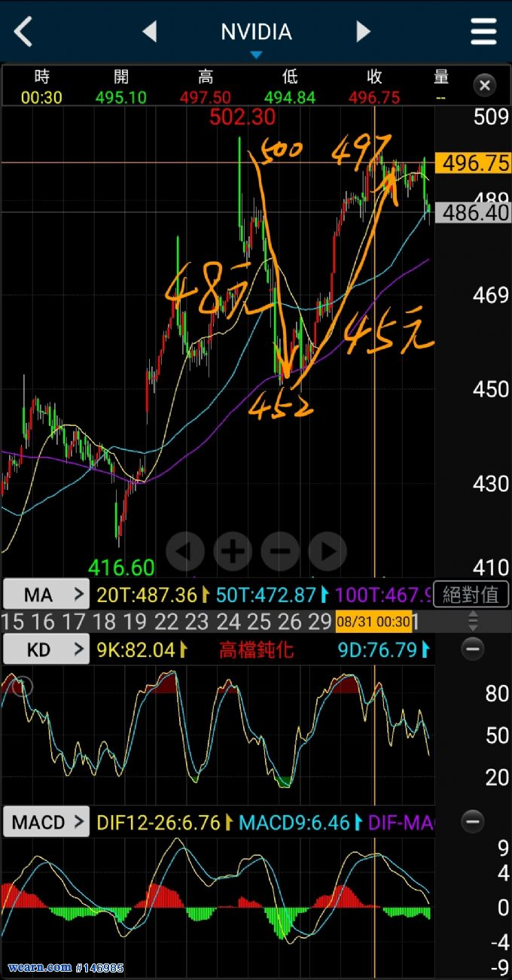Screen dimensions: 512x980
Task: Toggle the 絕對值 scale mode
Action: 471,595
